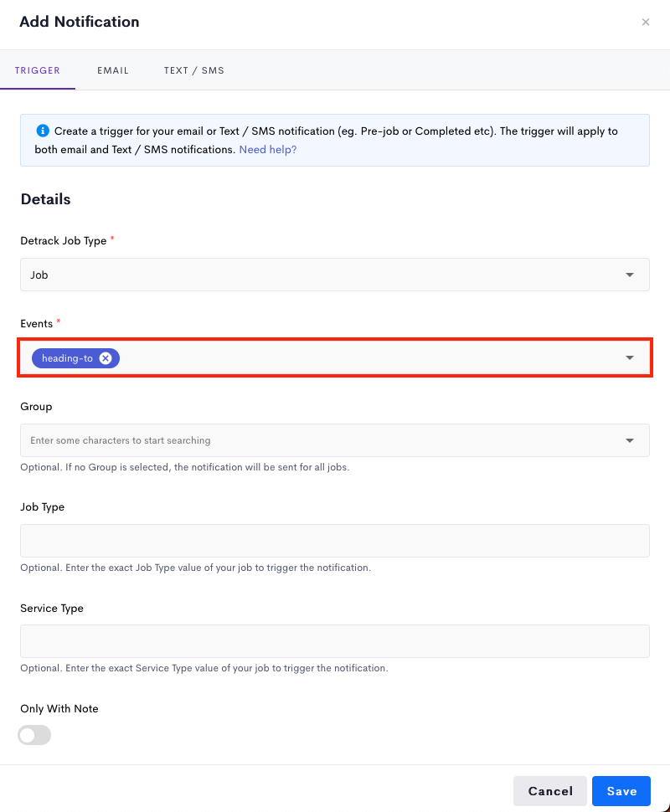This screenshot has width=670, height=812.
Task: Expand the Detrack Job Type dropdown arrow
Action: [630, 275]
